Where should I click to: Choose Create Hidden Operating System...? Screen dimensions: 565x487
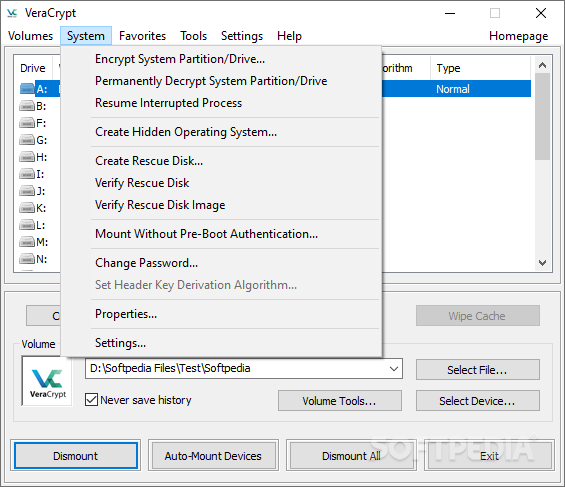(221, 132)
